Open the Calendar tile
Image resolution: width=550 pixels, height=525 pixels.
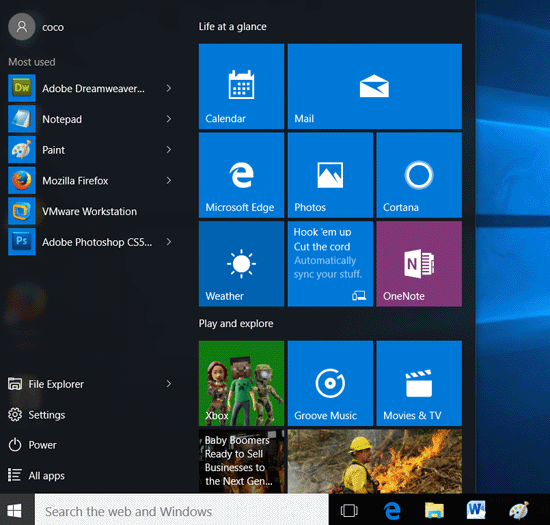click(x=241, y=86)
